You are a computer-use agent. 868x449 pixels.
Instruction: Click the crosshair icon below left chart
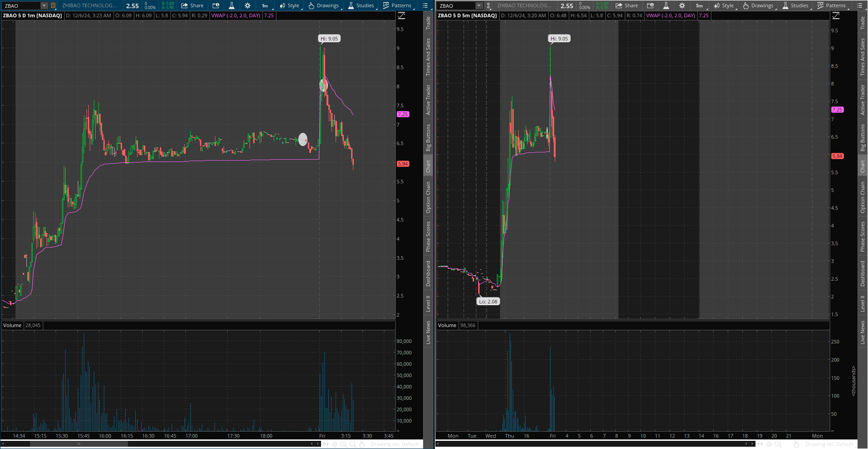point(335,444)
